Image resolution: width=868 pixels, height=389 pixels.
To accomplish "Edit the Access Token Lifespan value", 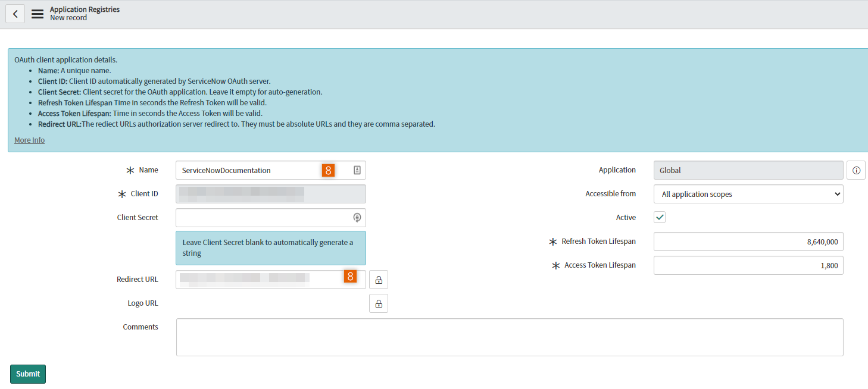I will (748, 265).
